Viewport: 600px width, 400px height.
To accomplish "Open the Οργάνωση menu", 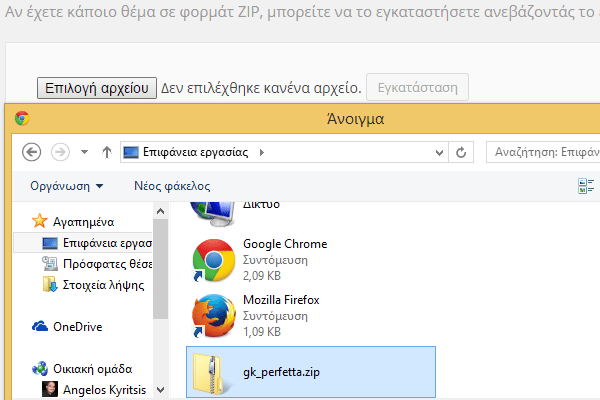I will (67, 186).
